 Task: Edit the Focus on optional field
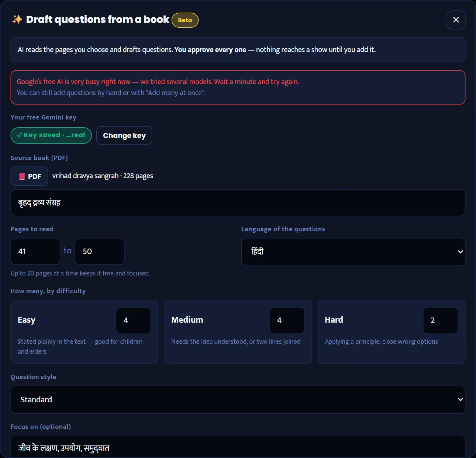238,447
